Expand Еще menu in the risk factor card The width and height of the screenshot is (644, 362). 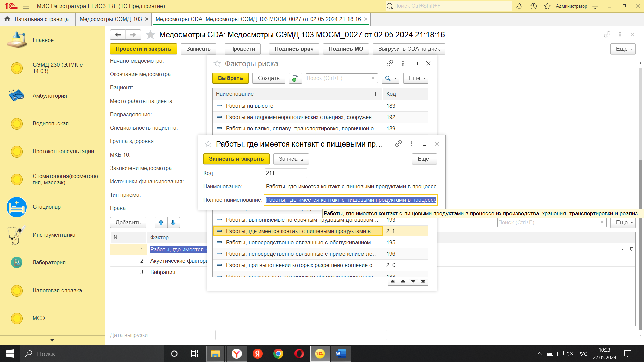click(424, 159)
